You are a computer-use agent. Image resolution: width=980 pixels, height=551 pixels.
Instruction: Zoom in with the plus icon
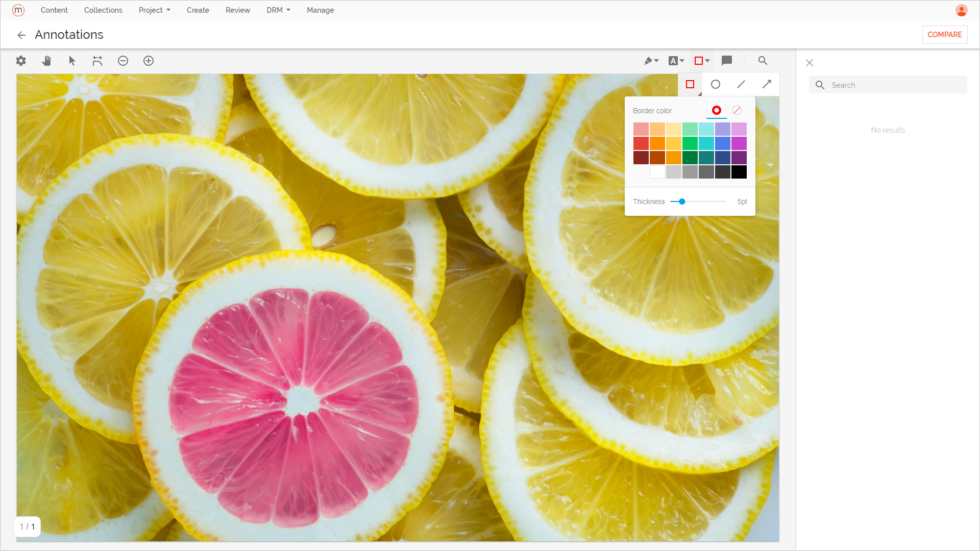(x=149, y=61)
